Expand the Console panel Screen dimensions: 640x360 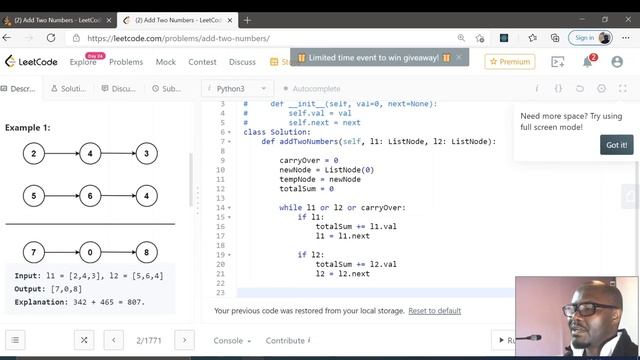[232, 340]
